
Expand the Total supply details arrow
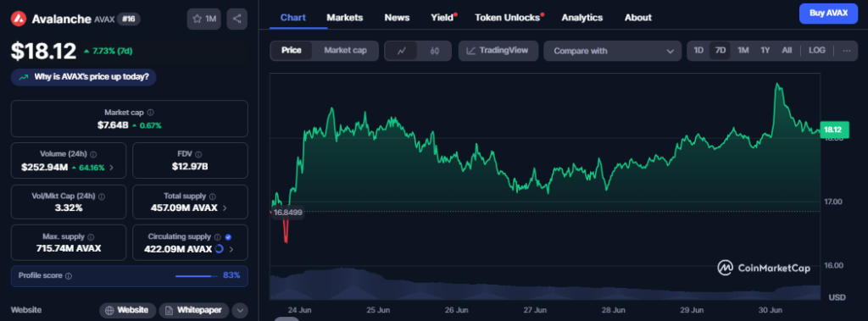point(224,208)
